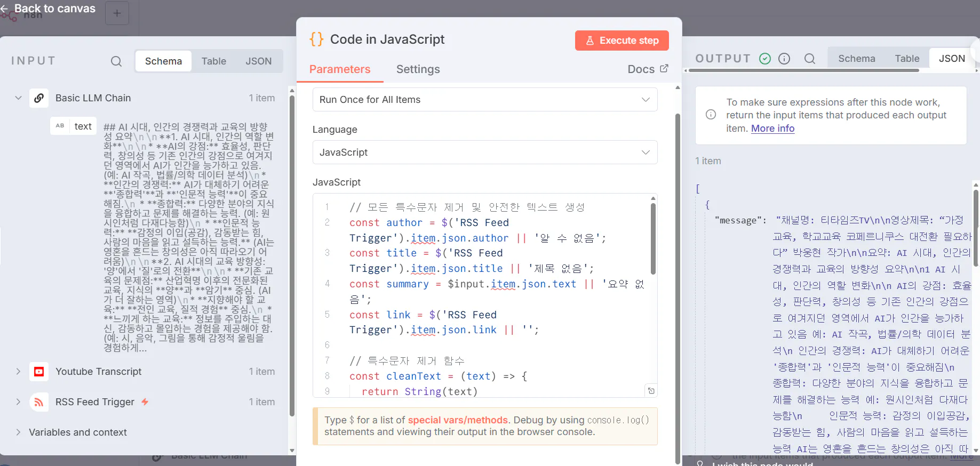Click the OUTPUT JSON vertical scrollbar

[976, 228]
